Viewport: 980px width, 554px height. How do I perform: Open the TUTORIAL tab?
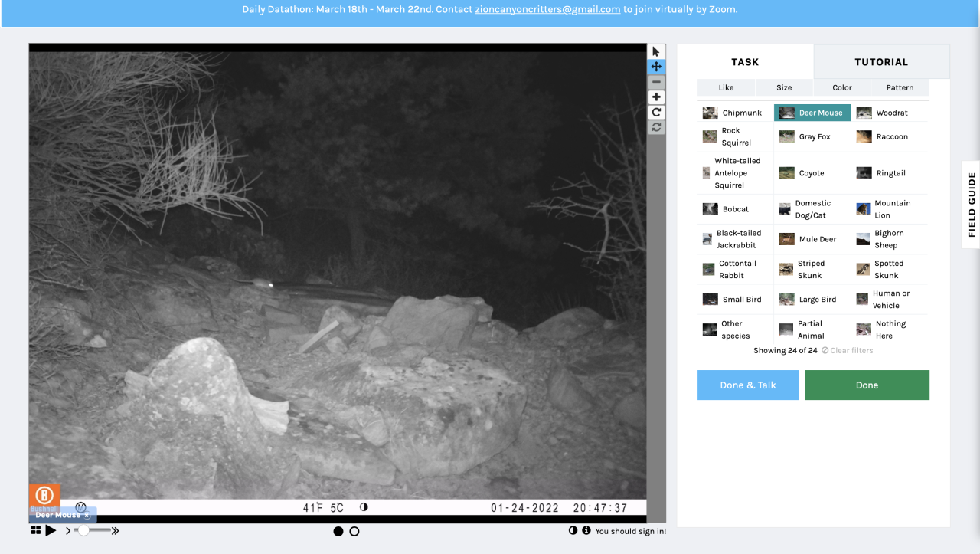click(881, 62)
